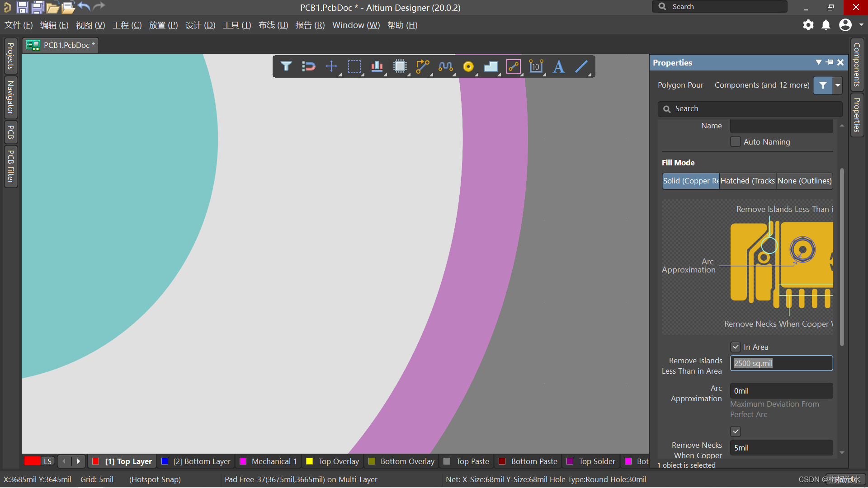
Task: Toggle the Maximum Deviation From Perfect Arc checkbox
Action: 735,431
